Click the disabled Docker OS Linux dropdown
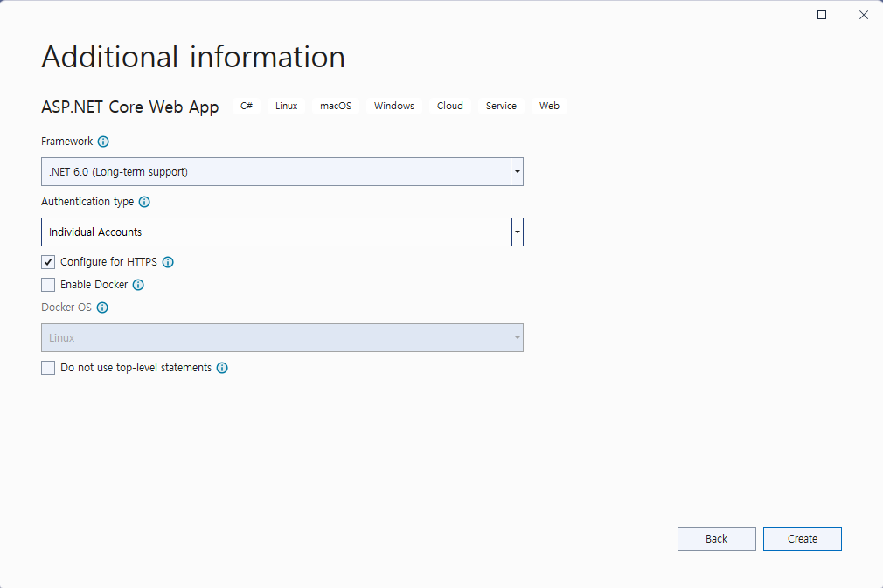 (x=282, y=338)
